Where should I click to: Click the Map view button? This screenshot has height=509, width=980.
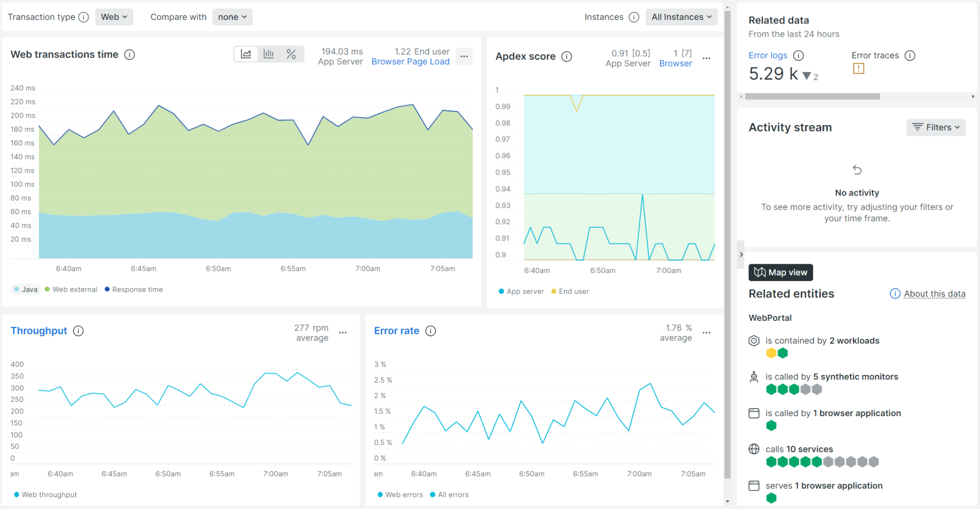[780, 272]
